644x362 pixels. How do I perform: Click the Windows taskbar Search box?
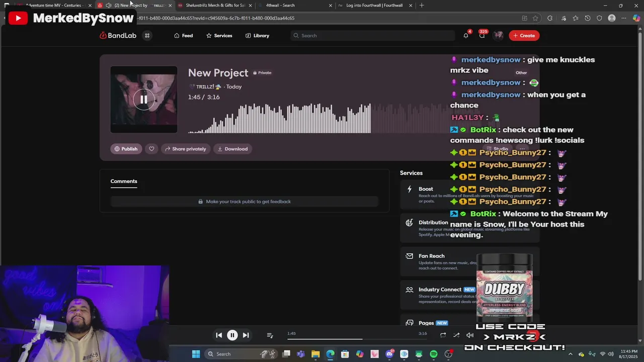point(240,354)
